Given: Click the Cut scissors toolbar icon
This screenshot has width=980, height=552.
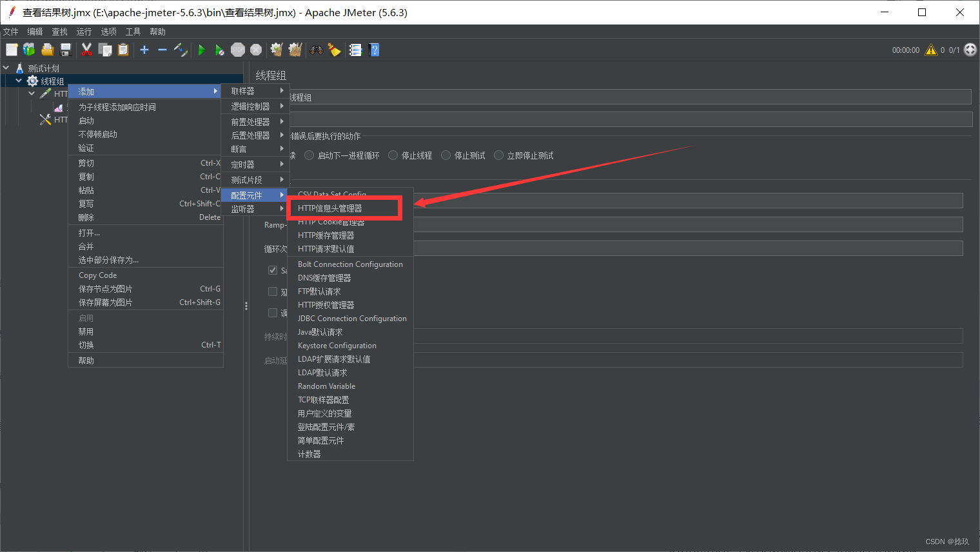Looking at the screenshot, I should tap(86, 50).
